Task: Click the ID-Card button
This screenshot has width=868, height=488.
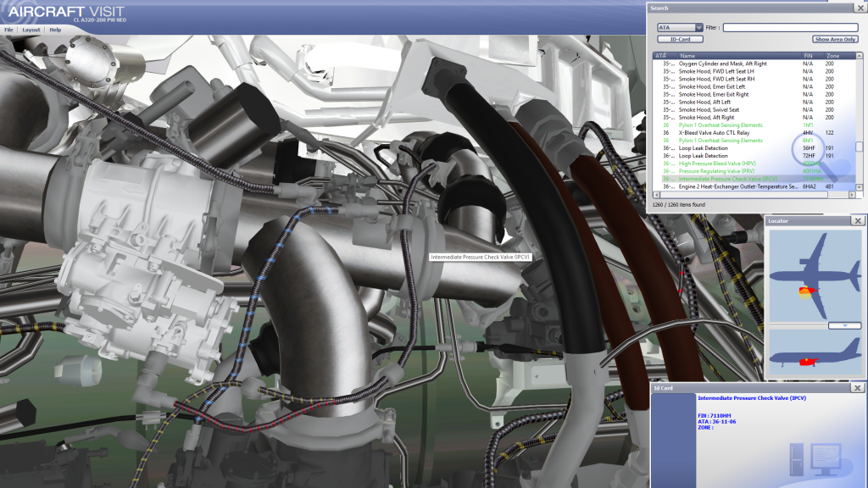Action: pos(680,39)
